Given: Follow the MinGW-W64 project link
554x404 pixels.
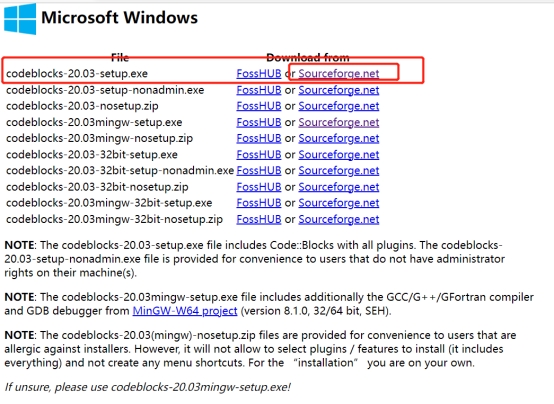Looking at the screenshot, I should click(185, 311).
